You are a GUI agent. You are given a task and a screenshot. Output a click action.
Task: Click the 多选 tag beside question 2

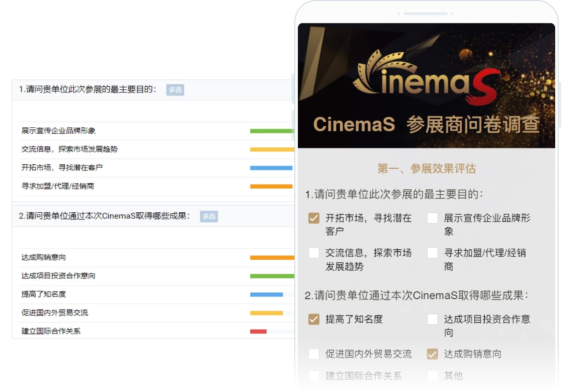(x=209, y=216)
